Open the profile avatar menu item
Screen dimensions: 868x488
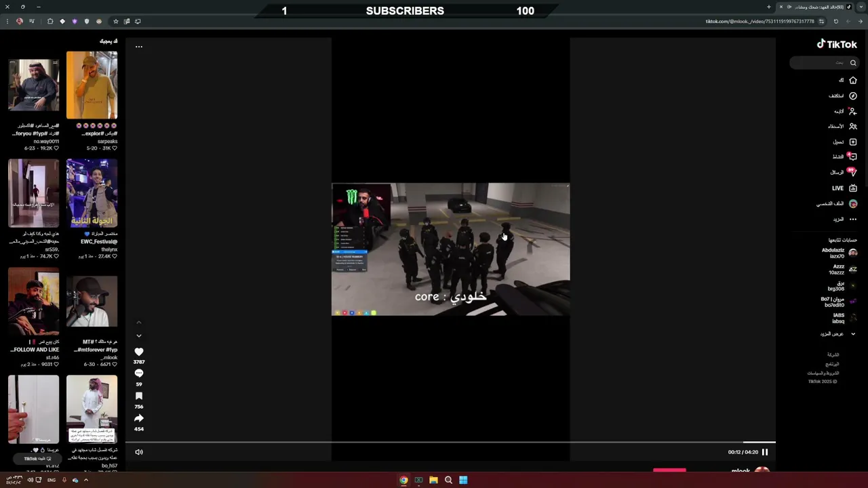click(853, 203)
